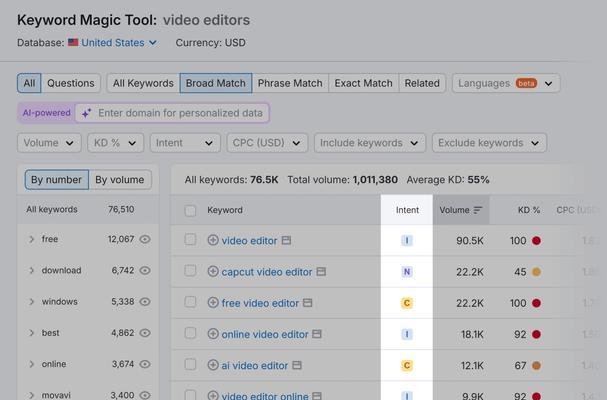Expand the 'free' keyword group
Image resolution: width=607 pixels, height=400 pixels.
point(32,239)
